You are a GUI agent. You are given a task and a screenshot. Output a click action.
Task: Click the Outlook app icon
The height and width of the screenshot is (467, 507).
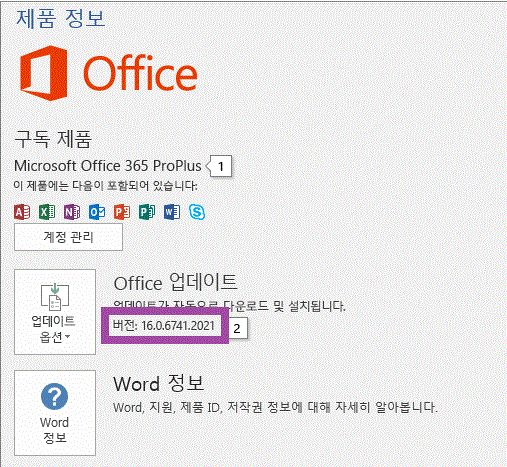tap(97, 212)
